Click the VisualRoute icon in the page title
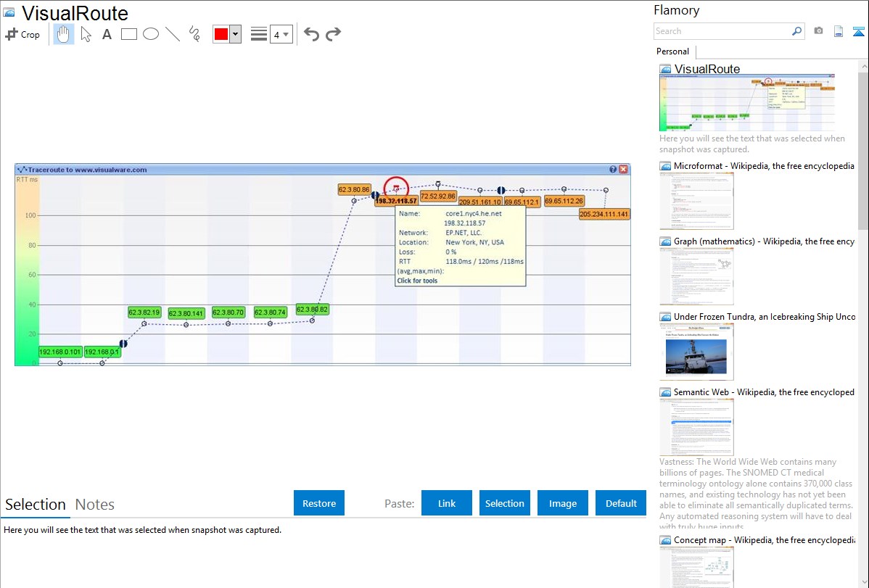 9,13
